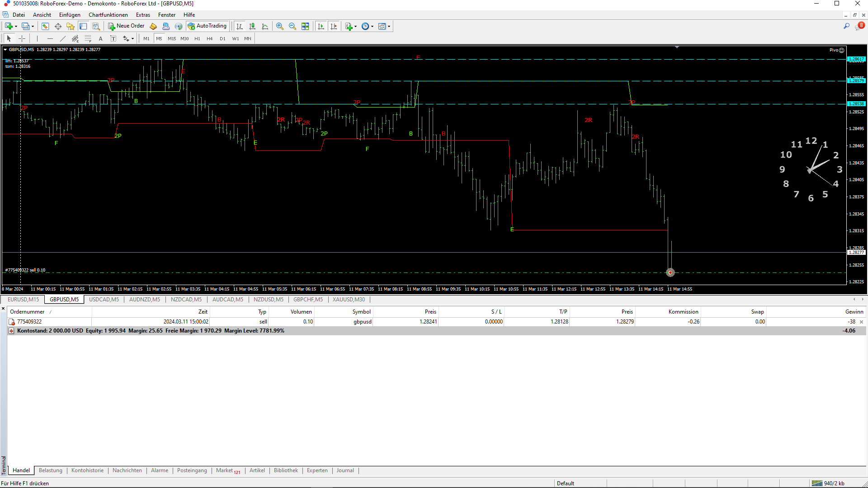Image resolution: width=868 pixels, height=488 pixels.
Task: Click the tile windows icon
Action: 305,26
